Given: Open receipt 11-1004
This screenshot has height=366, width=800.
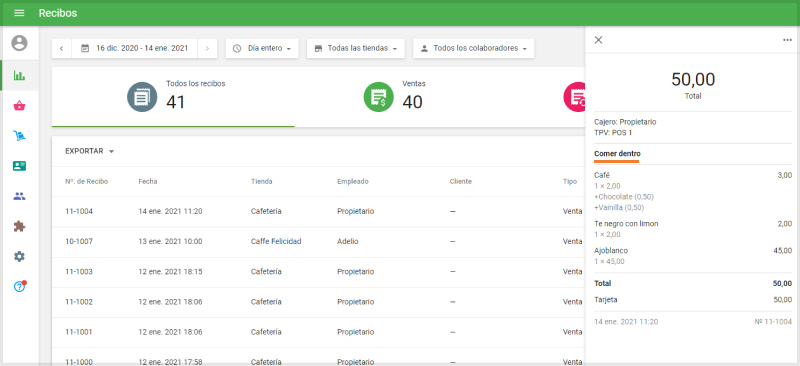Looking at the screenshot, I should point(318,211).
